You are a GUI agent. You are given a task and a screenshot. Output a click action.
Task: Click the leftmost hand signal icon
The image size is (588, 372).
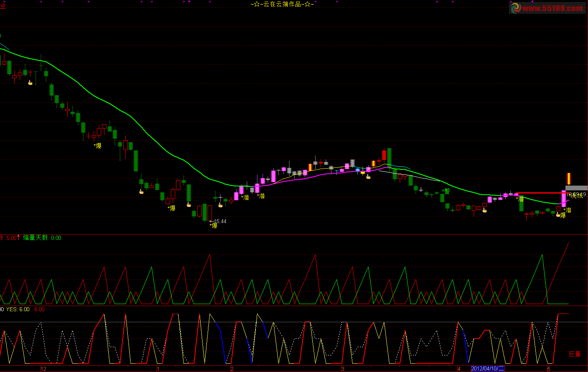click(x=30, y=82)
